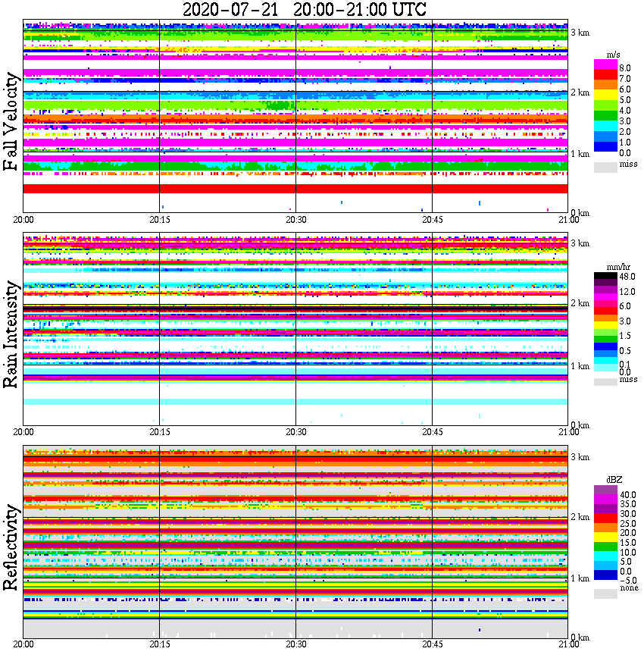Select the 25.0 value in the dBZ legend
The height and width of the screenshot is (658, 644).
628,524
